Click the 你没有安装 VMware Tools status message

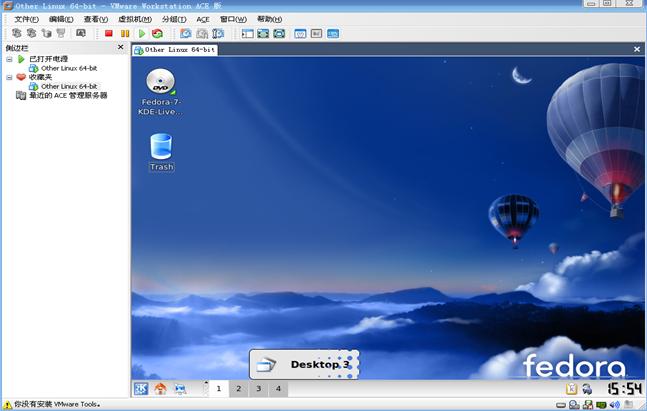57,405
